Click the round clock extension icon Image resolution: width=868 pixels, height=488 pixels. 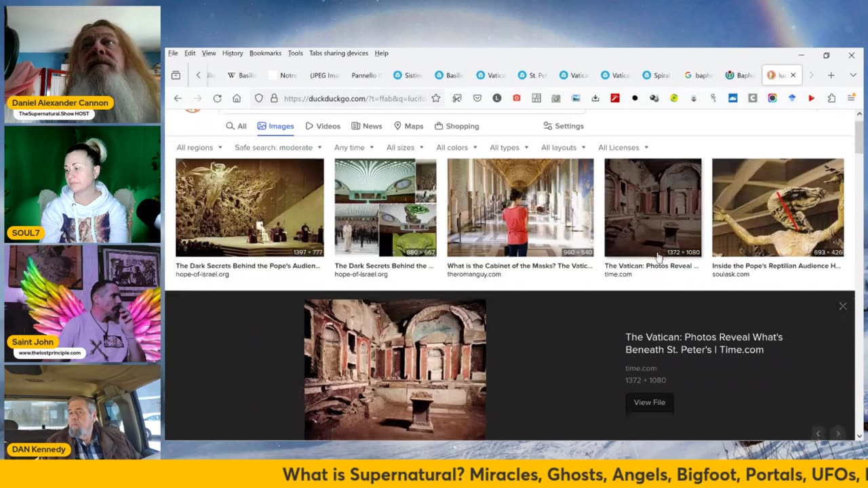click(497, 98)
